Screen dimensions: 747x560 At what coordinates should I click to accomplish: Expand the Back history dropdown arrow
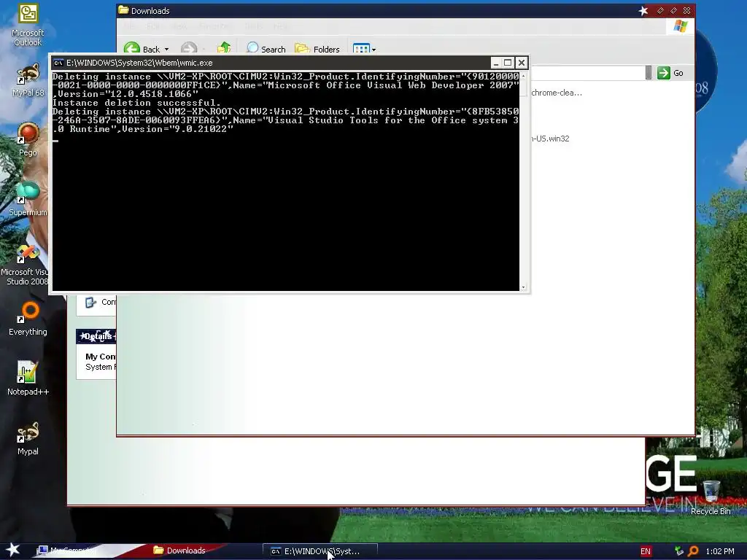point(166,50)
